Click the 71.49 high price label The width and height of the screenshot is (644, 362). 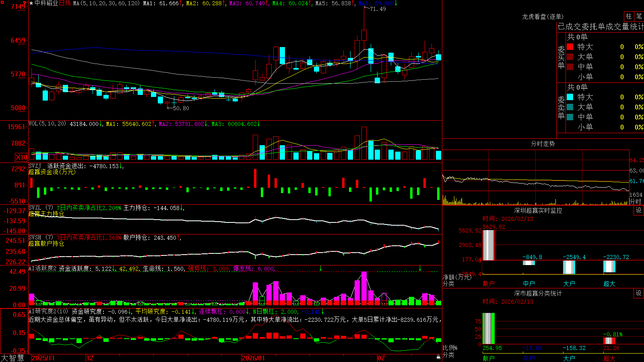378,9
